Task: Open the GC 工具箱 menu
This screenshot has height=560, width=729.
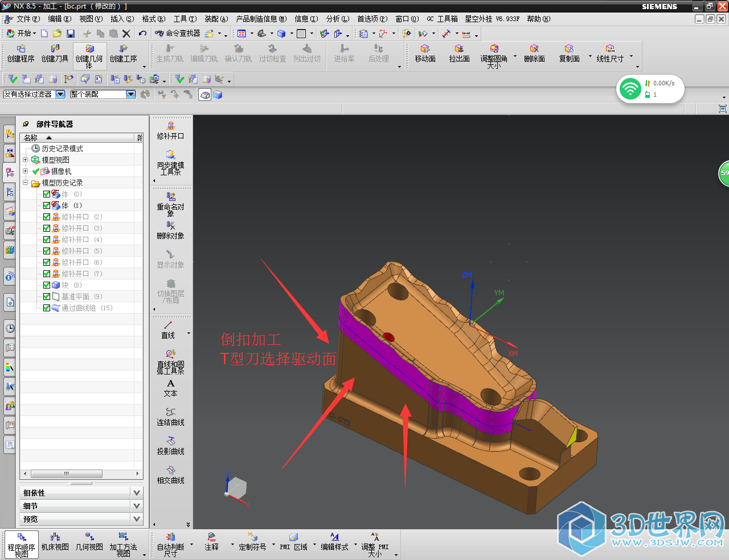Action: (442, 19)
